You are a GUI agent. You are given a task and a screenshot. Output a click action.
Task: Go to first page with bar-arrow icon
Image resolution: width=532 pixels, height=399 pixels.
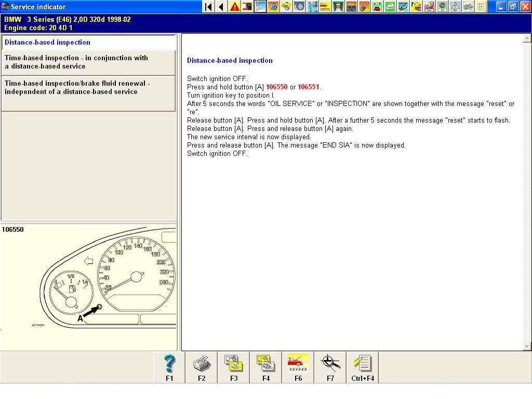click(x=209, y=6)
